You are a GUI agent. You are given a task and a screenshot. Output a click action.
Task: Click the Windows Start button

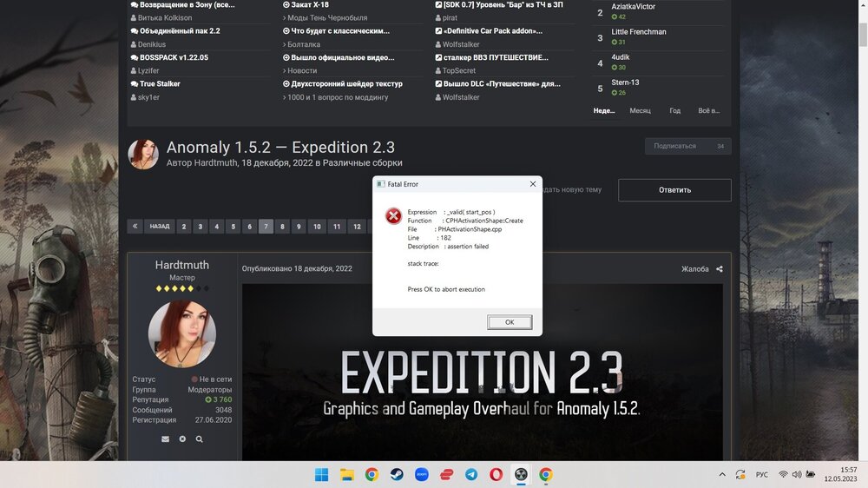(x=321, y=474)
